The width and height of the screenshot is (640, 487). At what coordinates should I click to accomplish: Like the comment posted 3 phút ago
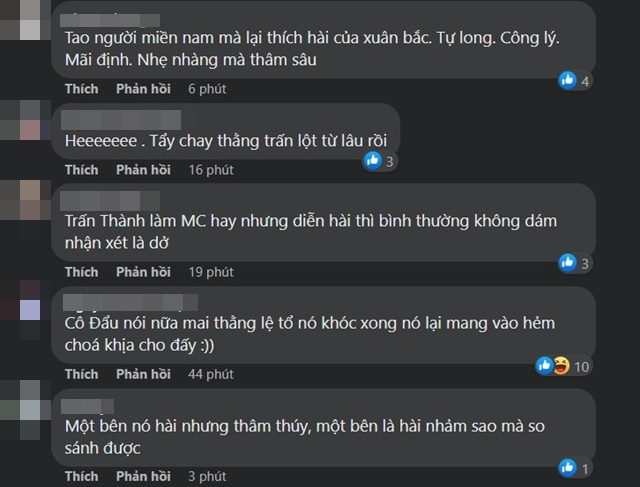click(82, 476)
